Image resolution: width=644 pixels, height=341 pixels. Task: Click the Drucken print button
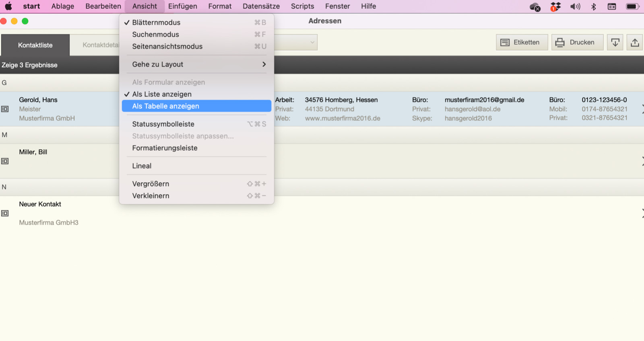(577, 42)
